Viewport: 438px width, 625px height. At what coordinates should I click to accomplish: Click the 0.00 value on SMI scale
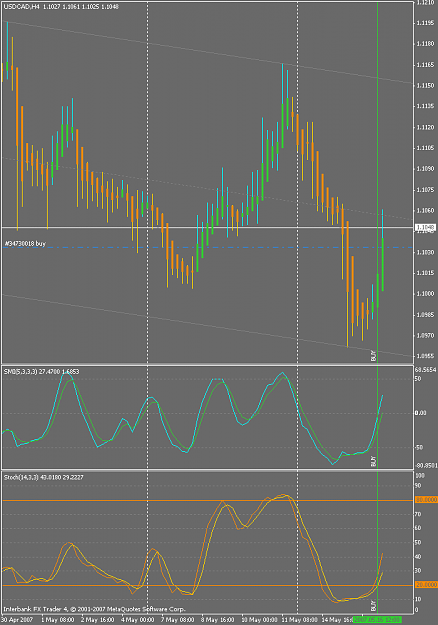[420, 413]
